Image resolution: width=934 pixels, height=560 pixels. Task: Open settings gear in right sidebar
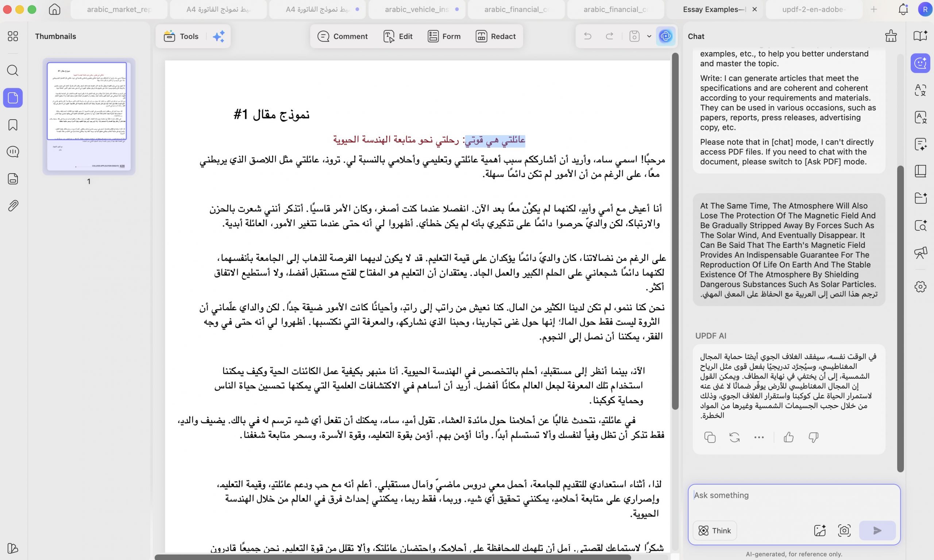tap(921, 287)
